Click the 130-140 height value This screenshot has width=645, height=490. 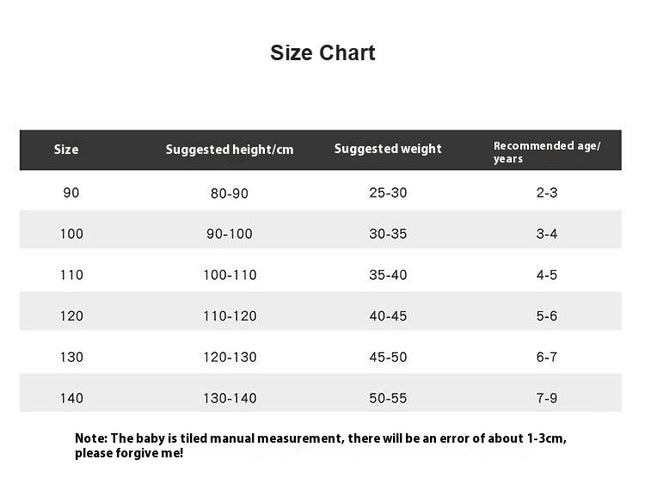(x=230, y=398)
